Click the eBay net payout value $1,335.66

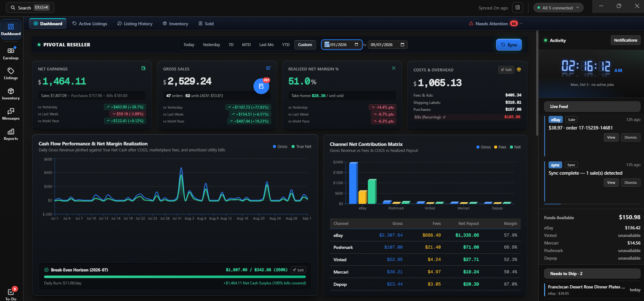click(467, 235)
